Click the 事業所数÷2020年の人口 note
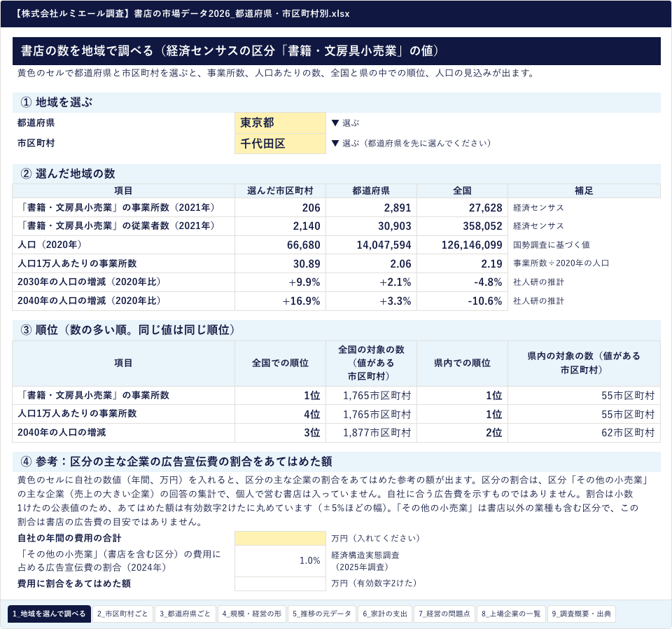This screenshot has width=672, height=629. pyautogui.click(x=561, y=263)
